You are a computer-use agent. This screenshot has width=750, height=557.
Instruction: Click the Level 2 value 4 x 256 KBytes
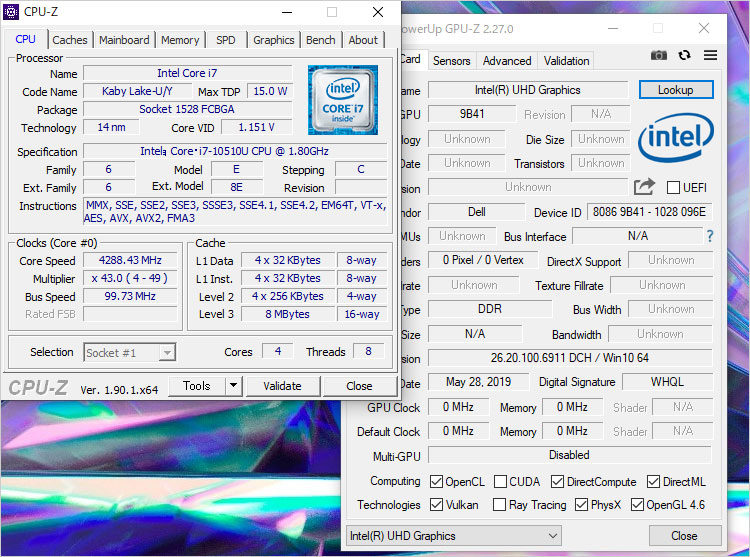tap(287, 296)
